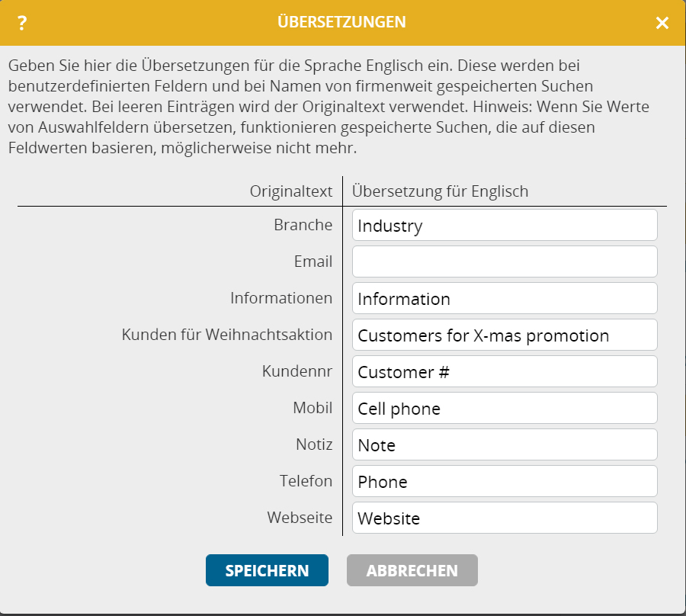
Task: Click the Kunden für Weihnachtsaktion label
Action: 227,335
